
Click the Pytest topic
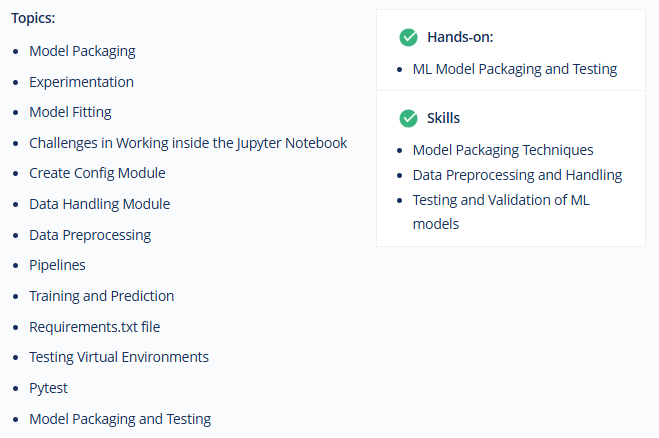pos(48,388)
